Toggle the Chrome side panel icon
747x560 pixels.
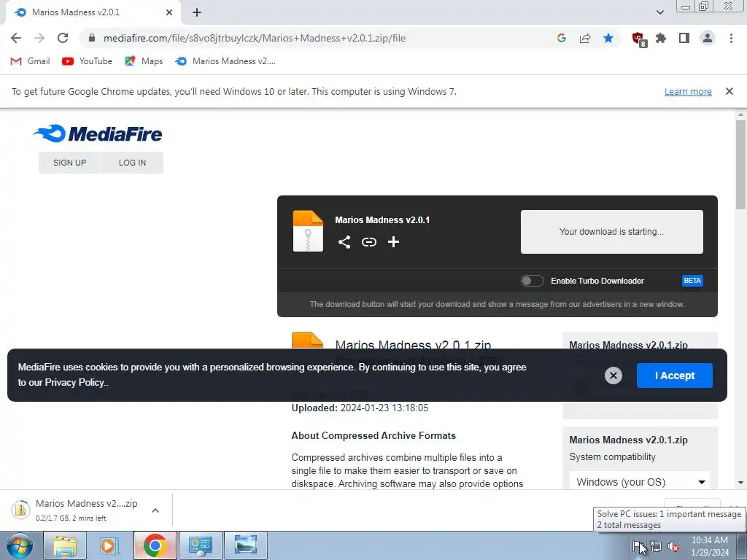[684, 38]
